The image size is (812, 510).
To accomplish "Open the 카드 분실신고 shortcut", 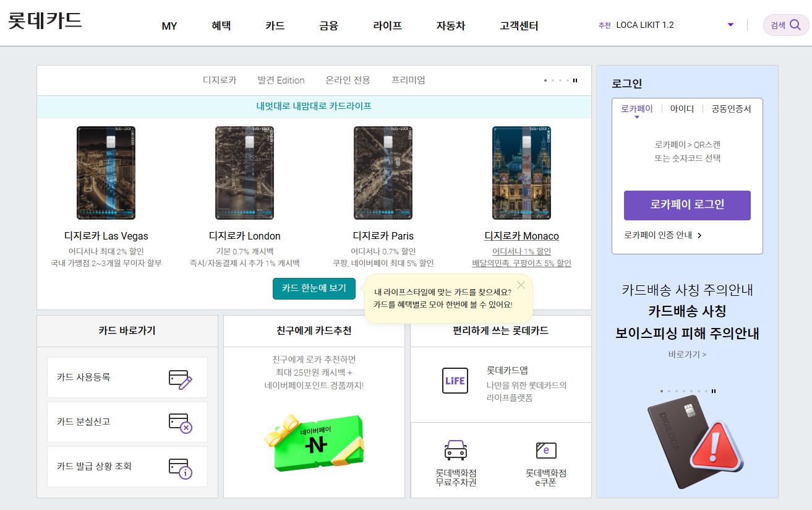I will (x=127, y=422).
